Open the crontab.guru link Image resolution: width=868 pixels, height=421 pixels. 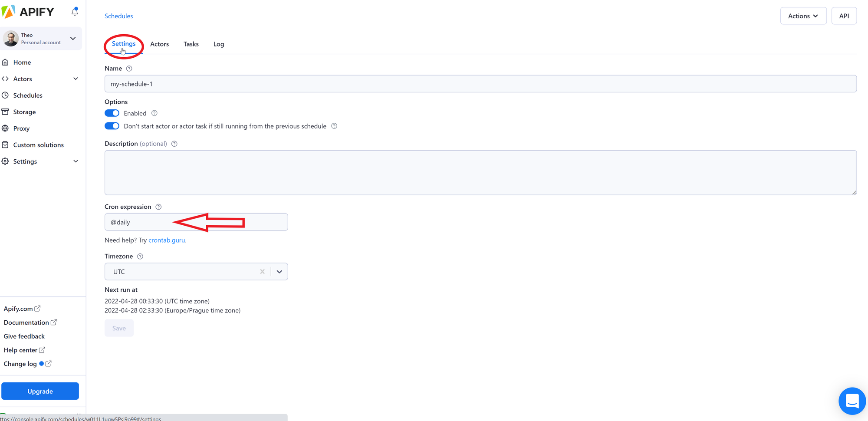pyautogui.click(x=167, y=240)
